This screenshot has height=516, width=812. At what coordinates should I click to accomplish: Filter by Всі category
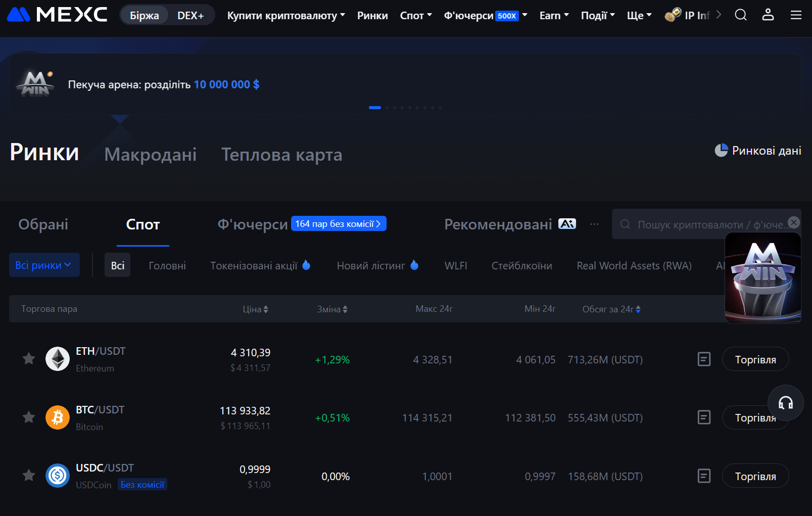(118, 265)
